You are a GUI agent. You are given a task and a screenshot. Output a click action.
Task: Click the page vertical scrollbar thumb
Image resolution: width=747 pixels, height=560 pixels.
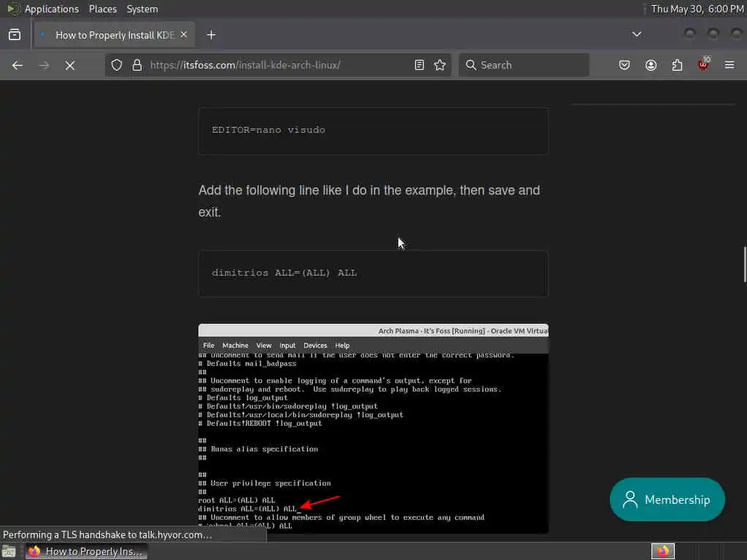(745, 265)
